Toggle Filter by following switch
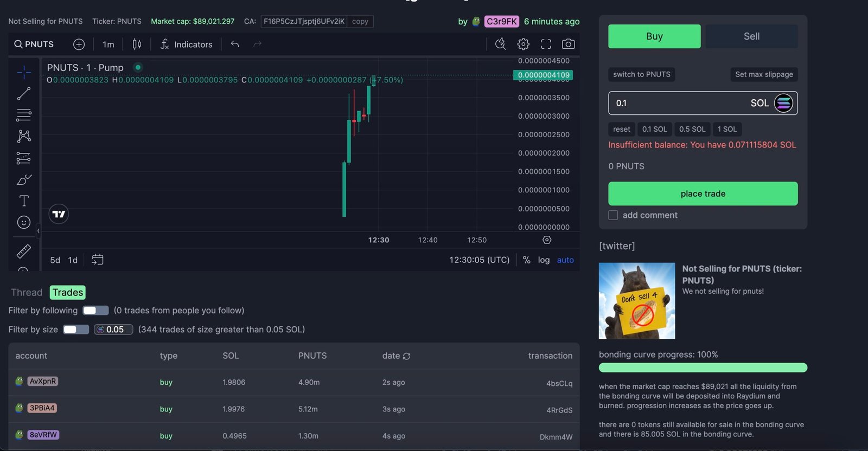The width and height of the screenshot is (868, 451). (x=95, y=311)
